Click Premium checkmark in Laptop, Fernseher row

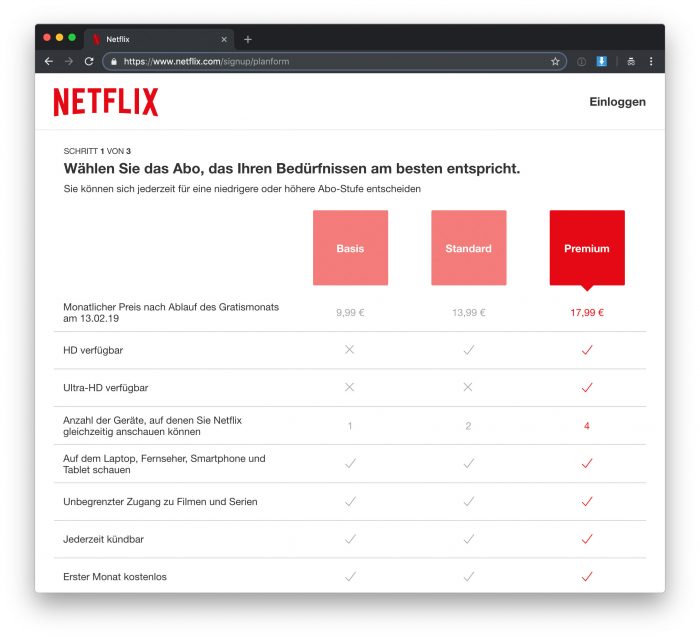[x=587, y=464]
